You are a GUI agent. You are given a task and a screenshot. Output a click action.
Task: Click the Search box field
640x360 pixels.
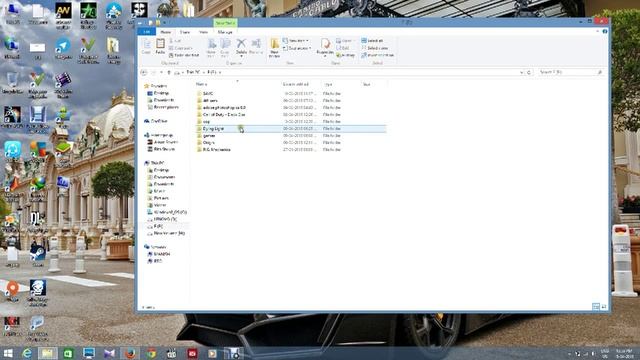(571, 72)
